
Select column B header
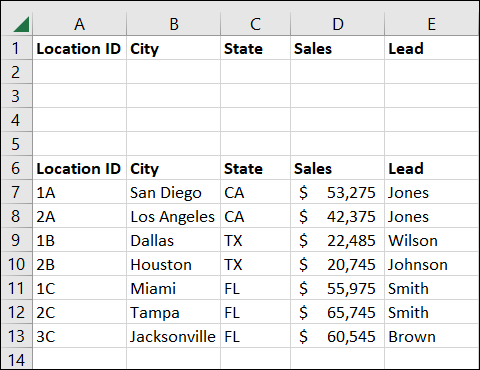click(x=174, y=24)
